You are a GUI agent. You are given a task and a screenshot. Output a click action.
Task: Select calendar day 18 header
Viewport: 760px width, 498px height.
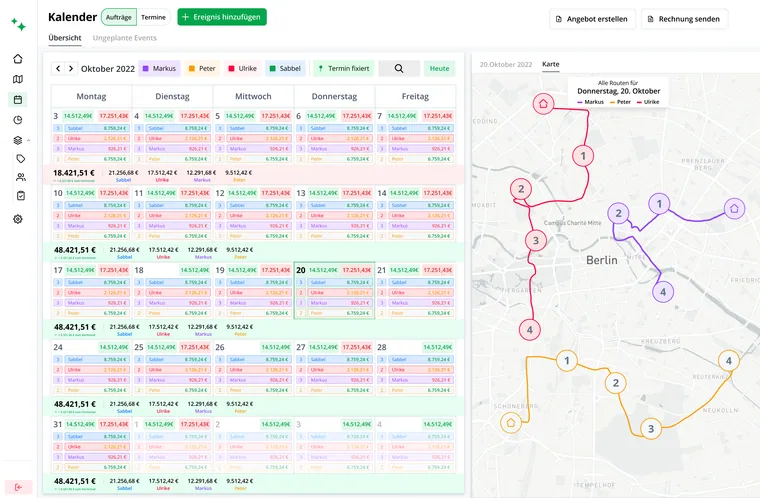tap(139, 270)
